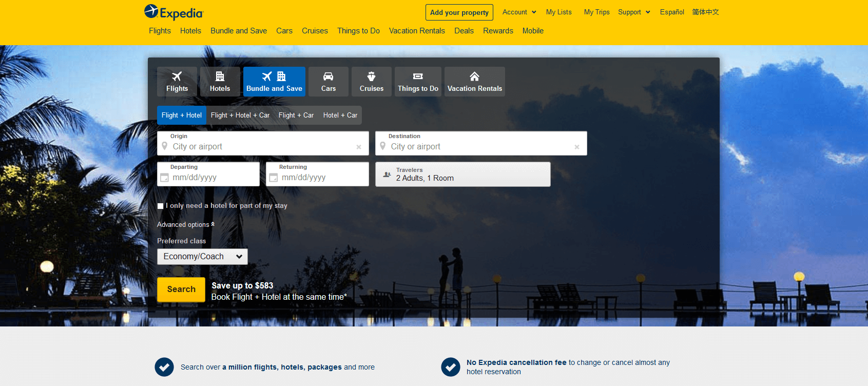Clear the Destination field with x icon

point(577,147)
